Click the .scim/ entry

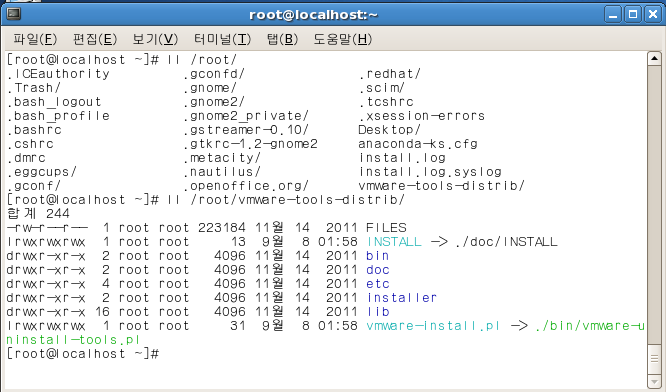click(381, 88)
